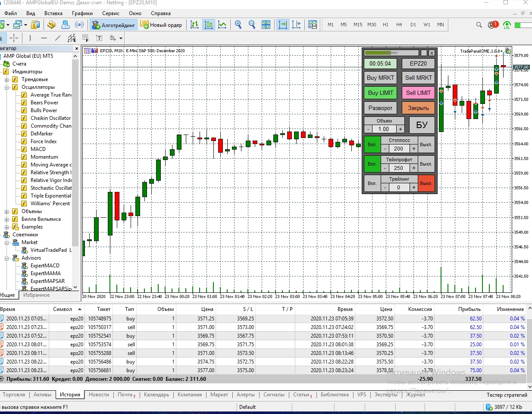532x414 pixels.
Task: Enable Трейлинг with Вкл. button
Action: [372, 183]
